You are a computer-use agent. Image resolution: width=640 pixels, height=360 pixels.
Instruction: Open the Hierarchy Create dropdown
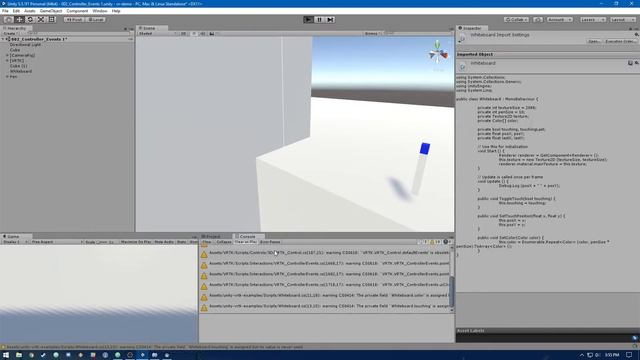tap(10, 33)
